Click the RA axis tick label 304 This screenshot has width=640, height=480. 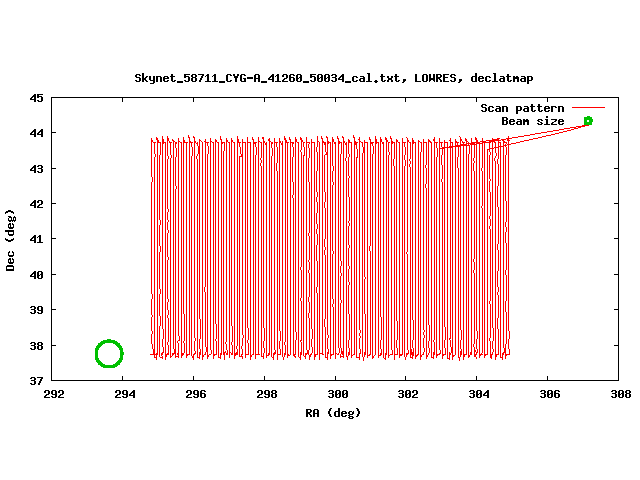pos(479,394)
